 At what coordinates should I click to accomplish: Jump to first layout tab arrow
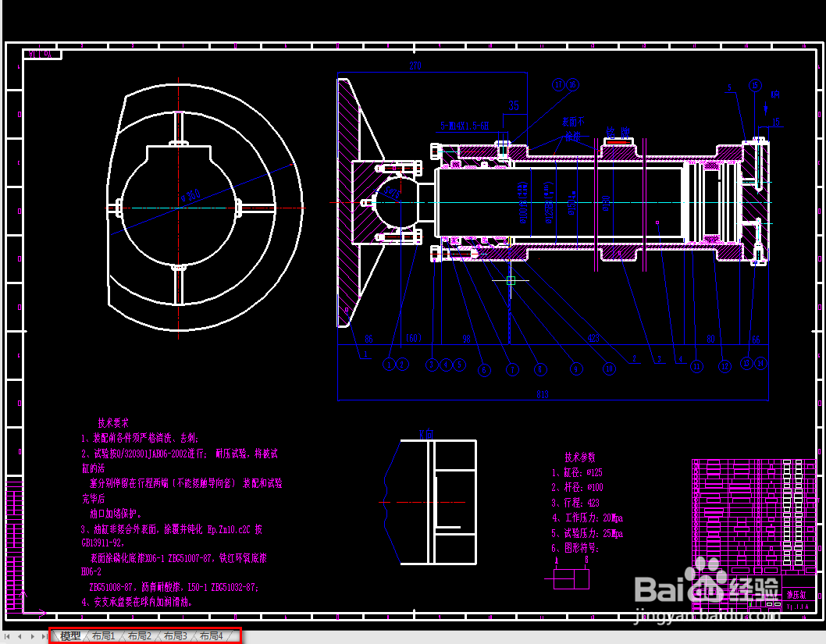pyautogui.click(x=7, y=637)
